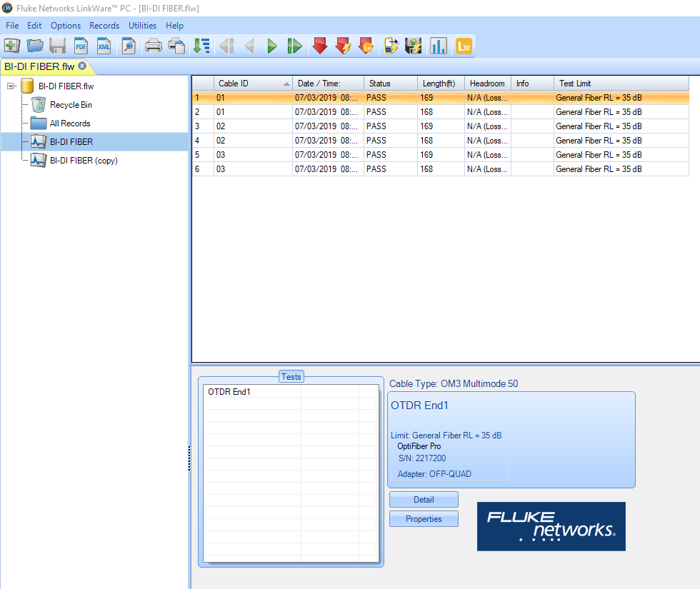Click the Properties button
700x589 pixels.
424,519
